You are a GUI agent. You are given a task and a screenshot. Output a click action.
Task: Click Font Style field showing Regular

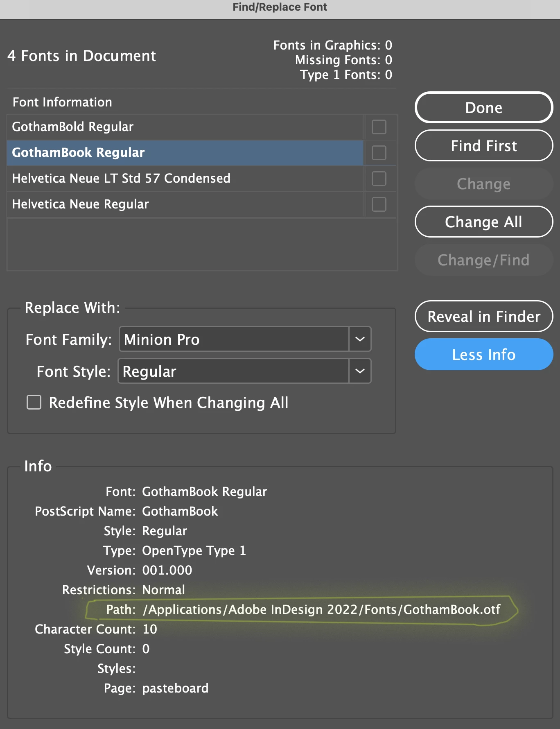[x=233, y=371]
